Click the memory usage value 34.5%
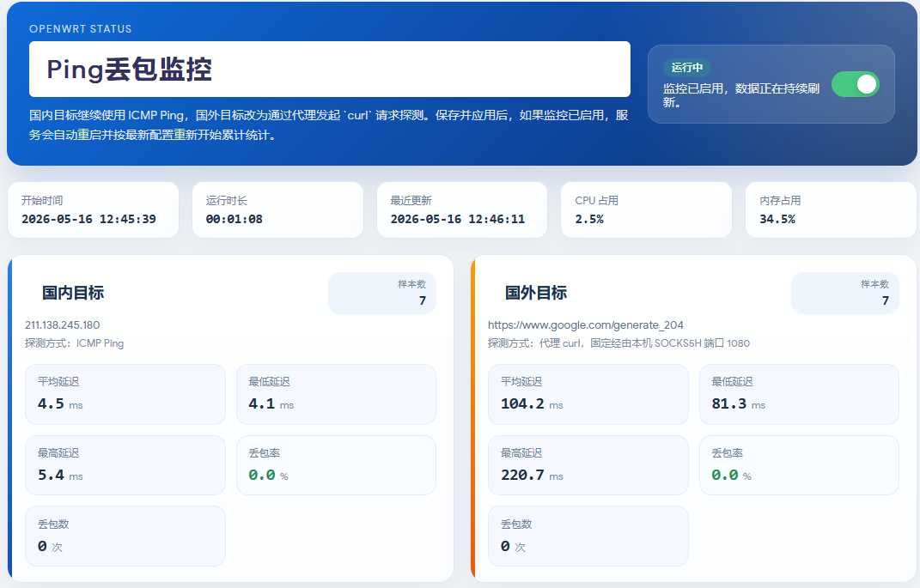Viewport: 920px width, 588px height. (777, 219)
